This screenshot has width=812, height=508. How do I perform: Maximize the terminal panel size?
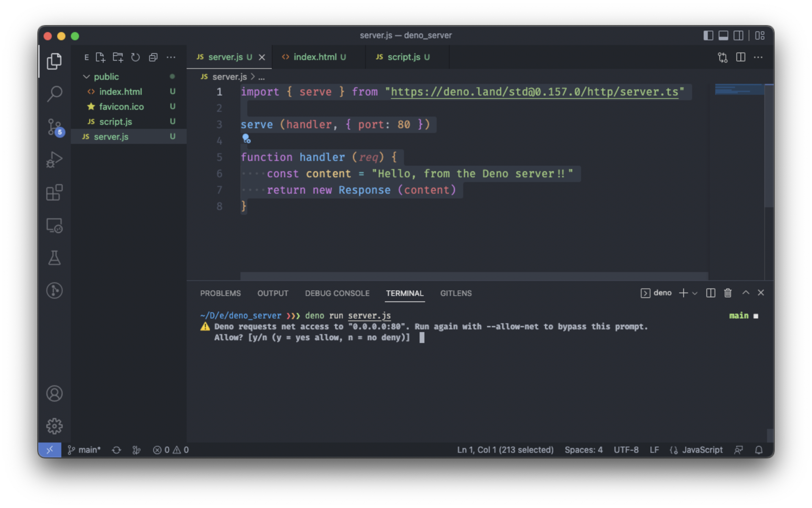click(746, 293)
